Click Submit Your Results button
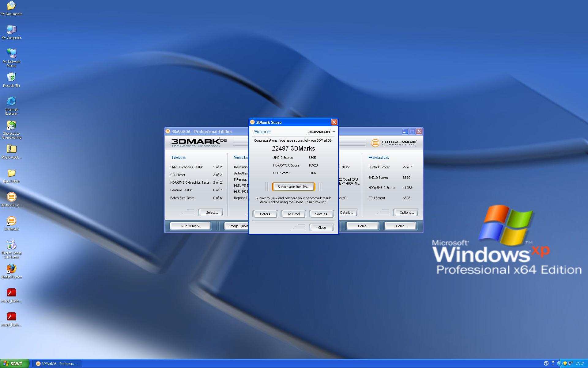 pyautogui.click(x=293, y=186)
